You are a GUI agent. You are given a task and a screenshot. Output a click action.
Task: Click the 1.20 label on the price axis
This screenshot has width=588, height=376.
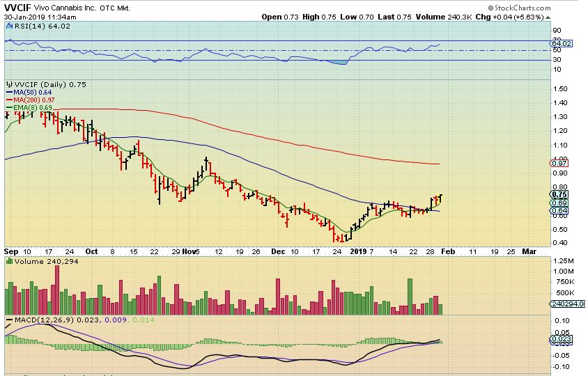[x=560, y=131]
